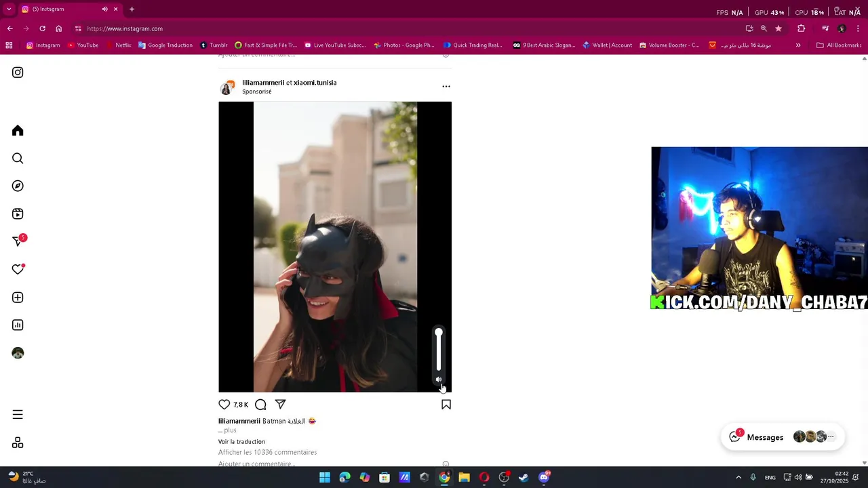This screenshot has height=488, width=868.
Task: Open the post author avatar thumbnail
Action: click(x=227, y=87)
